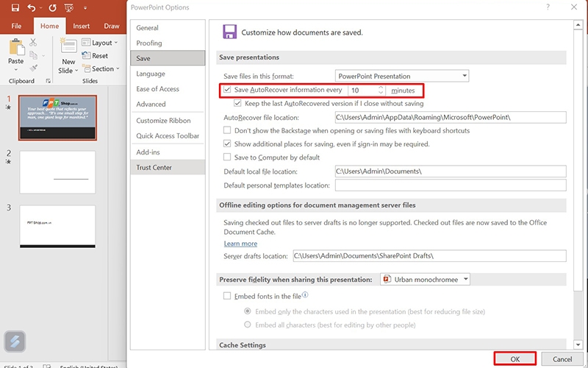Click the Cut scissors icon
This screenshot has width=588, height=368.
[x=33, y=42]
